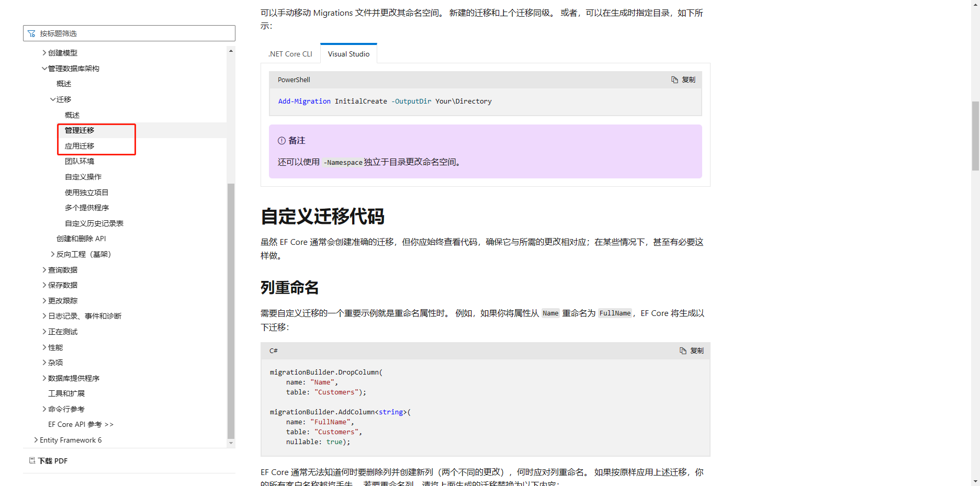This screenshot has width=980, height=486.
Task: Click the sidebar scrollbar up arrow
Action: tap(231, 51)
